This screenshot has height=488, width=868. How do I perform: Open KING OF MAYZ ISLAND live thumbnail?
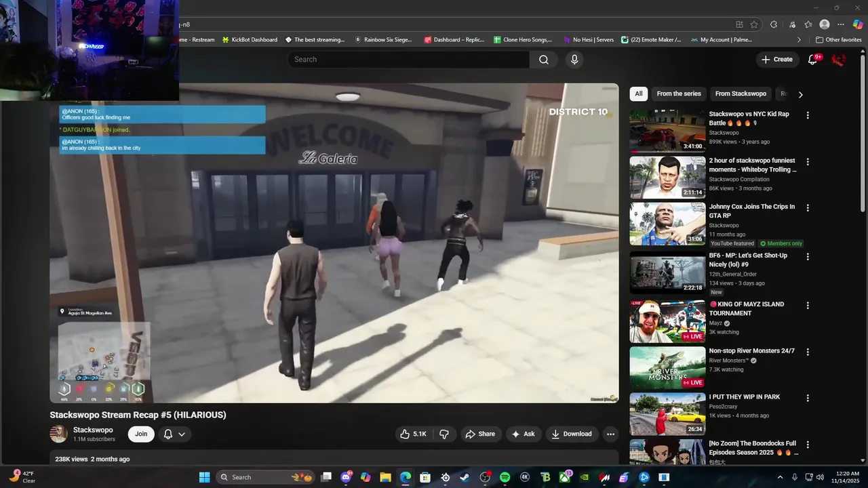tap(667, 321)
